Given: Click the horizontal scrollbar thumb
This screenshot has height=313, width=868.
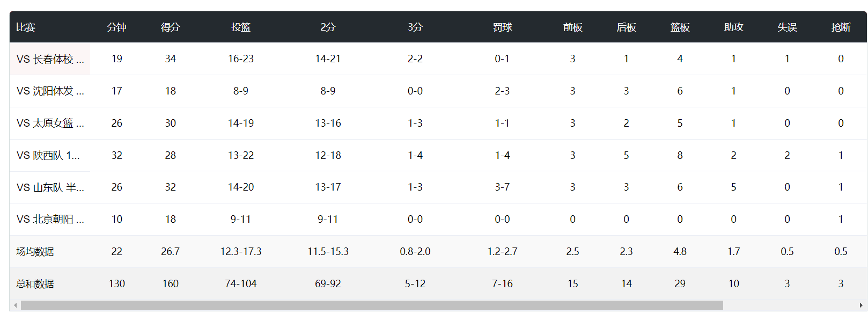Looking at the screenshot, I should coord(372,305).
